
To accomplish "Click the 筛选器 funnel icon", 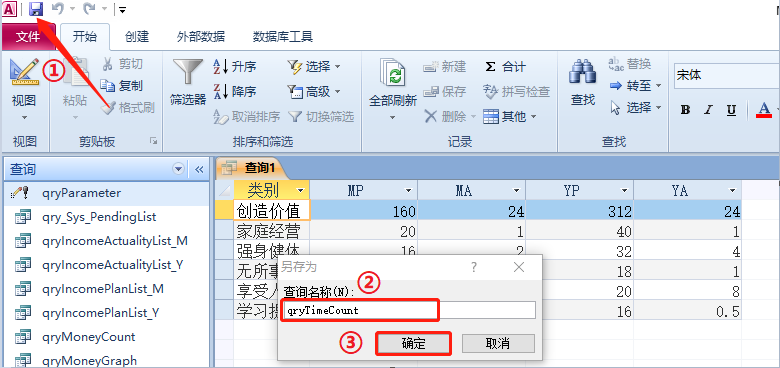I will [x=188, y=73].
